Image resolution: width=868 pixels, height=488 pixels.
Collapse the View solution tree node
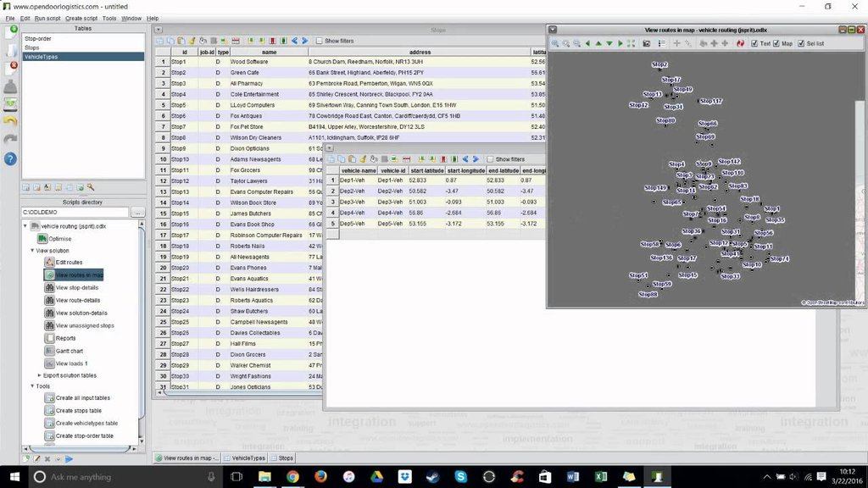[x=32, y=251]
